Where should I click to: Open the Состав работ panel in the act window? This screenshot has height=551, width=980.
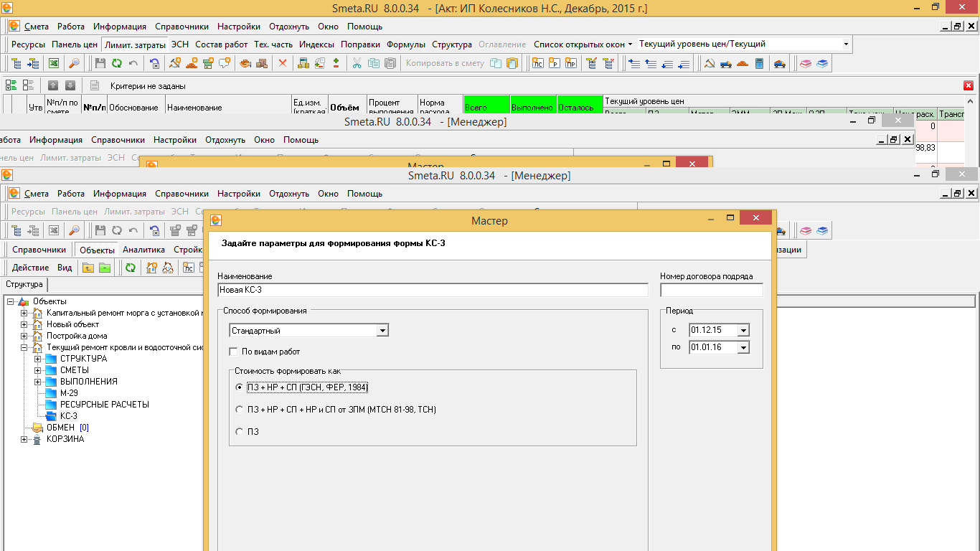[222, 44]
